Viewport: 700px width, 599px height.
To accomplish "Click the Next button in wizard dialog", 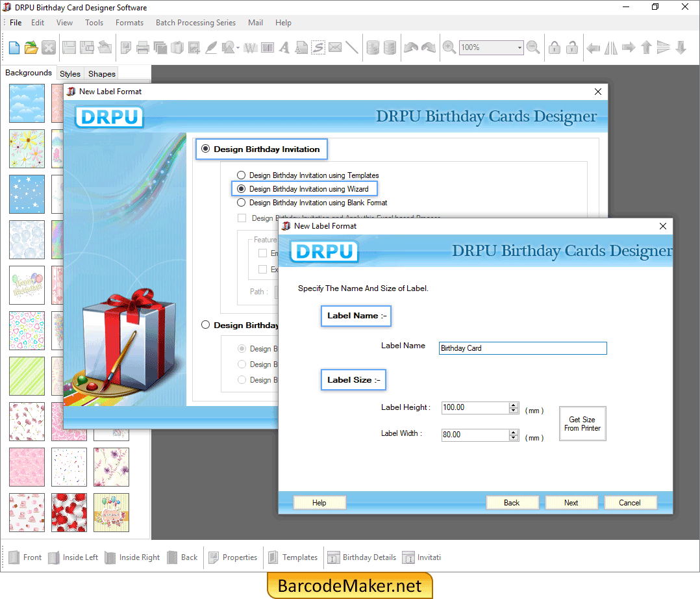I will pos(571,502).
